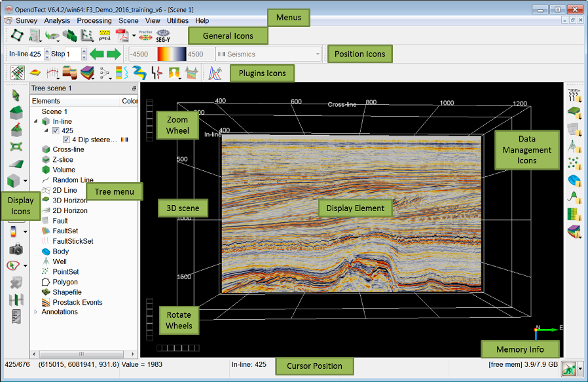Viewport: 588px width, 382px height.
Task: Open the Manage Wells icon
Action: click(574, 145)
